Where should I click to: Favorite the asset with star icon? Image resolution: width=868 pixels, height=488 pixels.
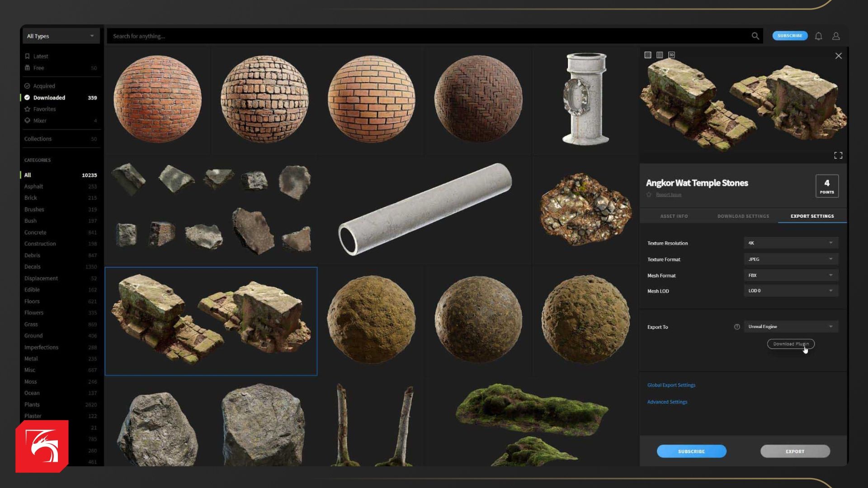point(649,195)
